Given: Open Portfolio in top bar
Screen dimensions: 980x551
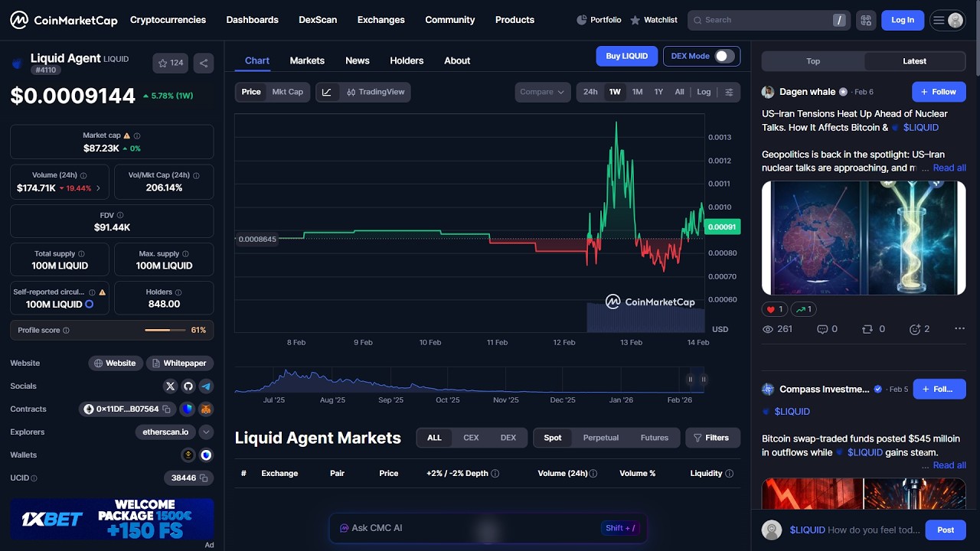Looking at the screenshot, I should [x=599, y=20].
